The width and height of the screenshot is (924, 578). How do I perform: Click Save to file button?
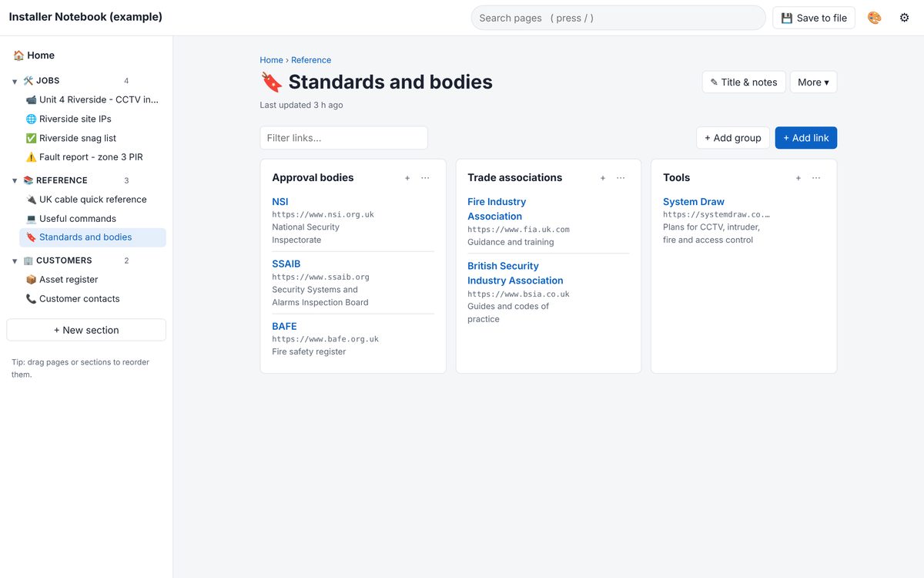click(814, 18)
